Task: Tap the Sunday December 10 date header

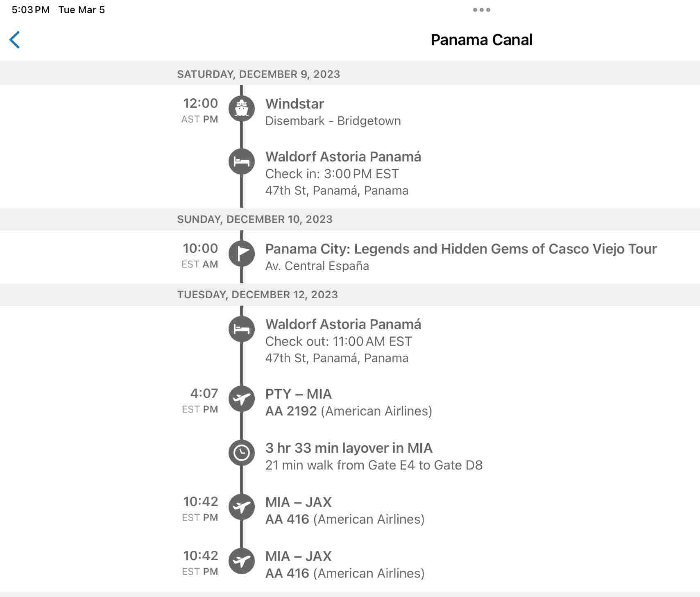Action: point(254,219)
